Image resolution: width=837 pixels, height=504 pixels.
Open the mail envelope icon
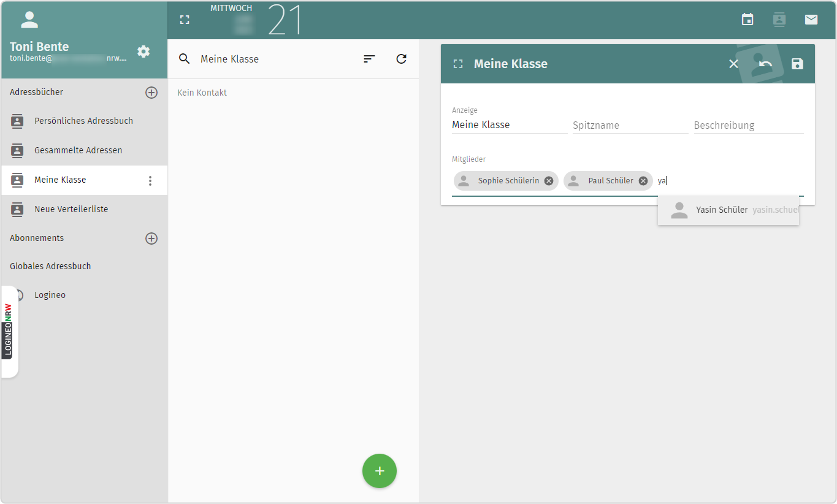pyautogui.click(x=811, y=20)
